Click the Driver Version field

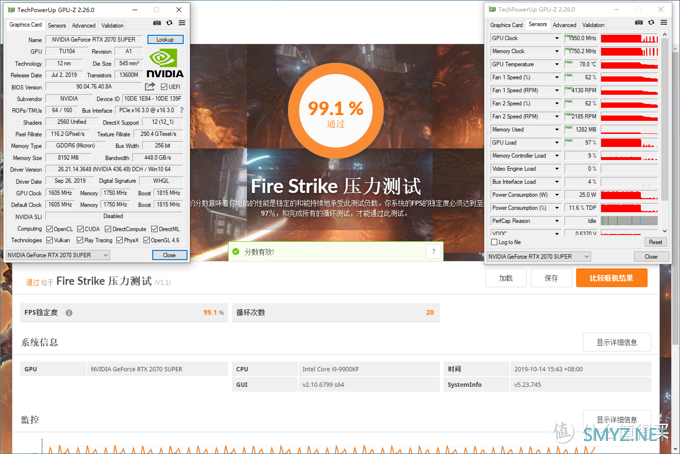pyautogui.click(x=114, y=169)
